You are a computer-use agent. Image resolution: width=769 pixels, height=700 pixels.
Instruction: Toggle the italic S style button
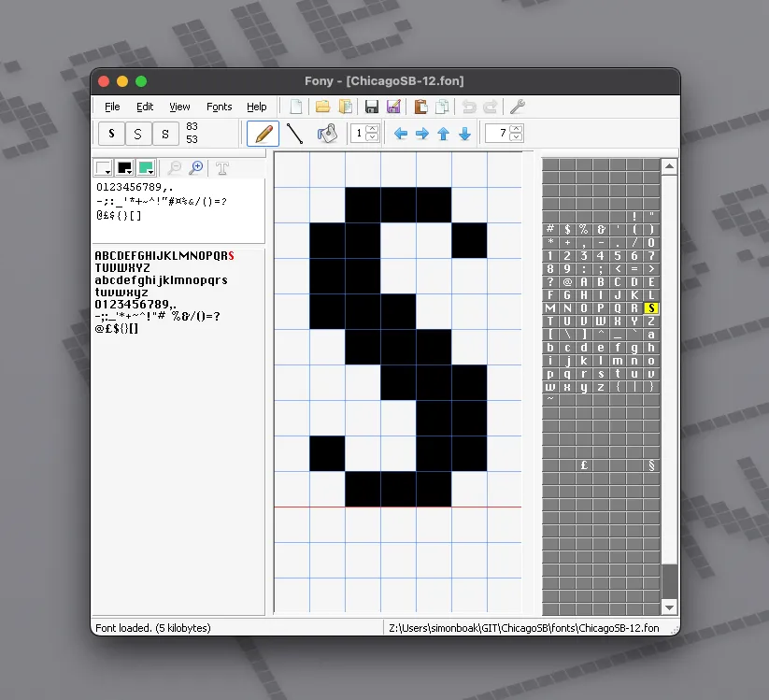[164, 134]
